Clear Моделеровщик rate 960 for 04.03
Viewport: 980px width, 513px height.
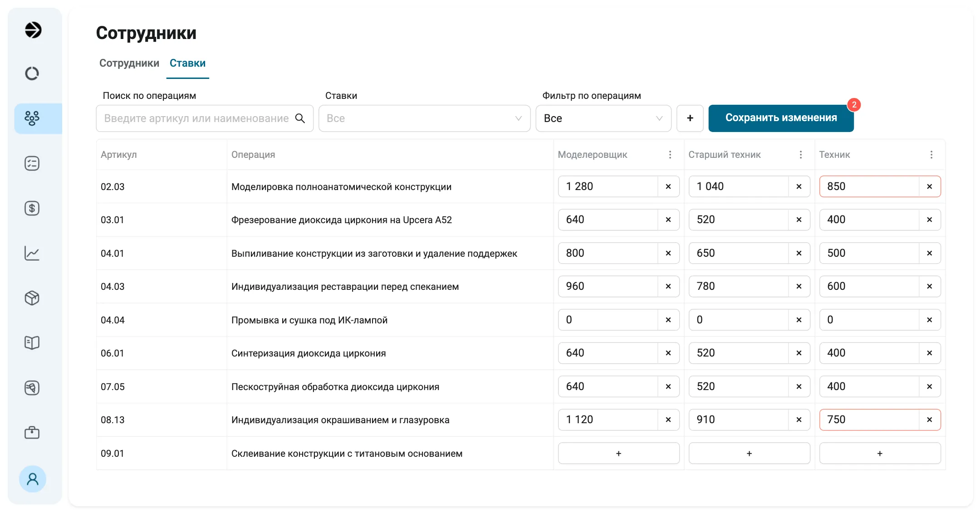(x=668, y=286)
